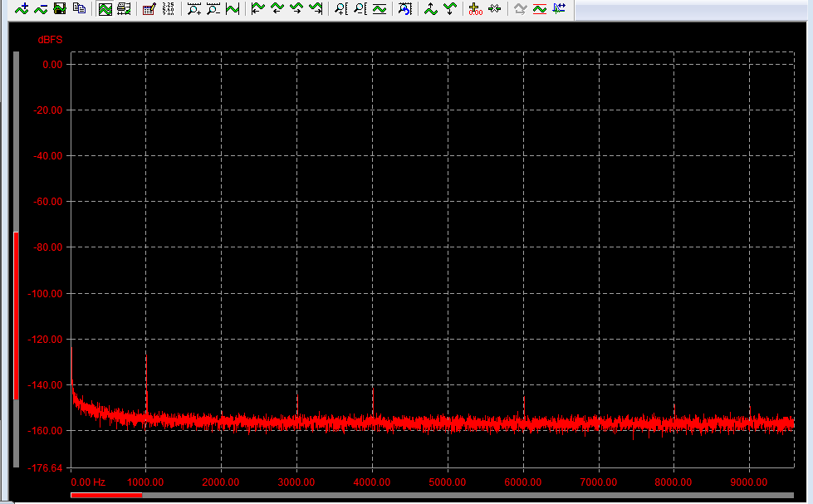Jump to start of trace icon

tap(257, 9)
